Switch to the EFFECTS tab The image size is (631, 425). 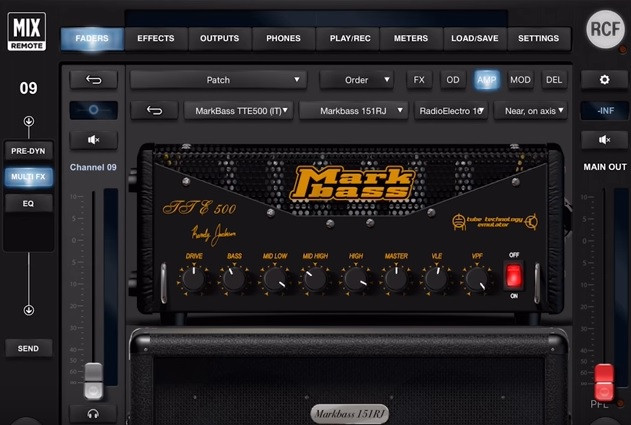(156, 39)
